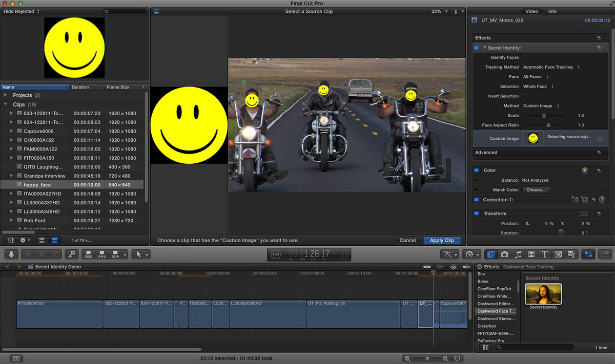The width and height of the screenshot is (615, 364).
Task: Open the Music and Sound browser
Action: click(518, 254)
